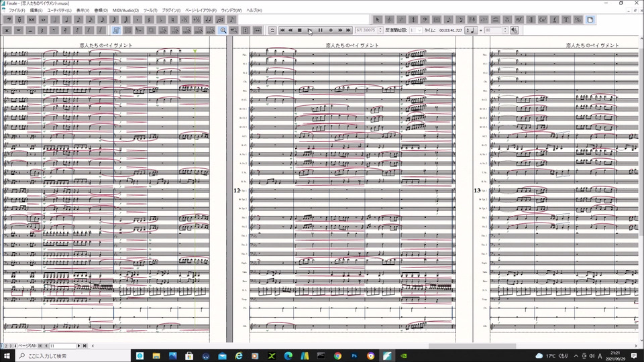This screenshot has height=362, width=644.
Task: Stop playback
Action: [x=299, y=30]
